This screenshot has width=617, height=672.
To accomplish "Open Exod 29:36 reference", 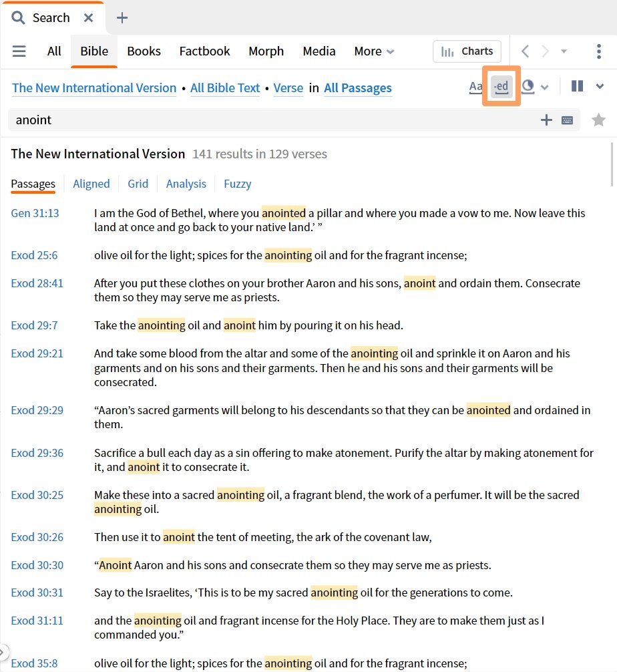I will click(x=37, y=453).
